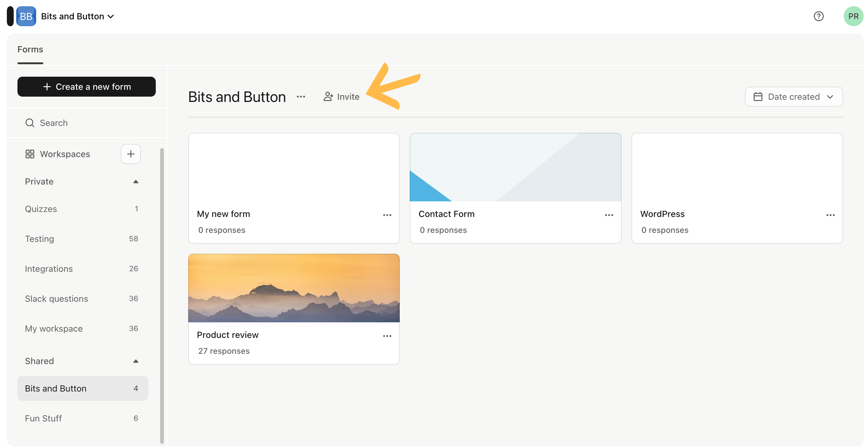Open Product review options menu
Viewport: 868px width, 447px height.
coord(387,336)
